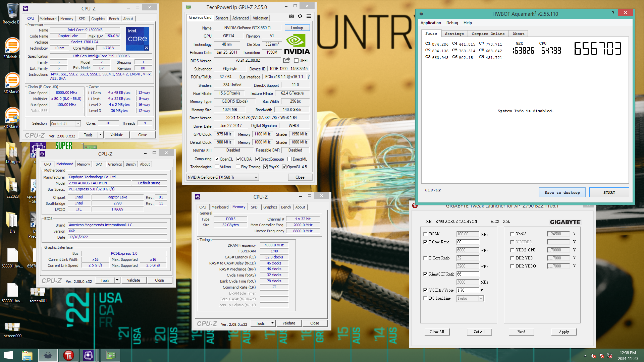Click the Lookup button in GPU-Z
The image size is (644, 362).
(x=297, y=28)
